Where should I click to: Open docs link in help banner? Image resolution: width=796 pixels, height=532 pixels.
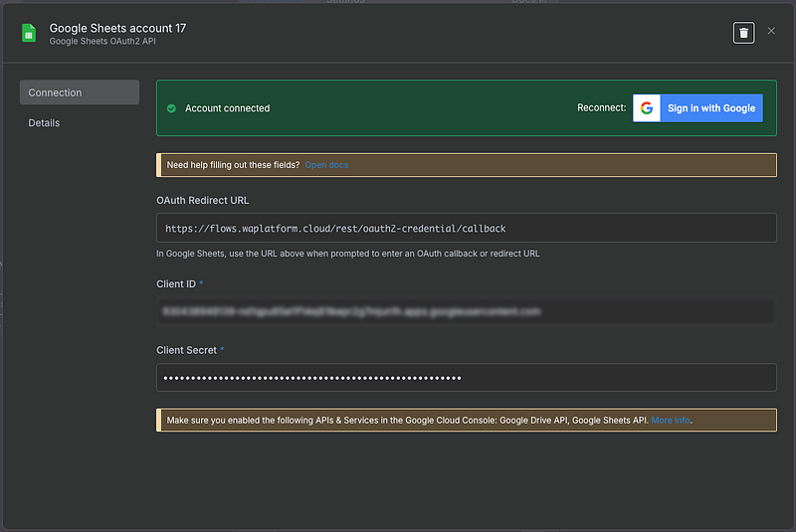(326, 165)
